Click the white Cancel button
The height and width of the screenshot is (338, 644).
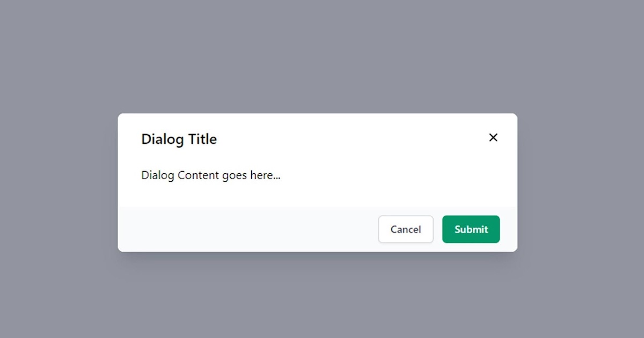point(406,229)
